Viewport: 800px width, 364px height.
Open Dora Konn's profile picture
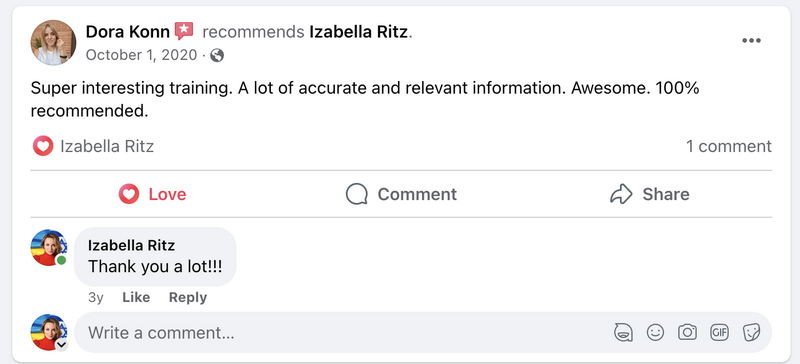(53, 42)
